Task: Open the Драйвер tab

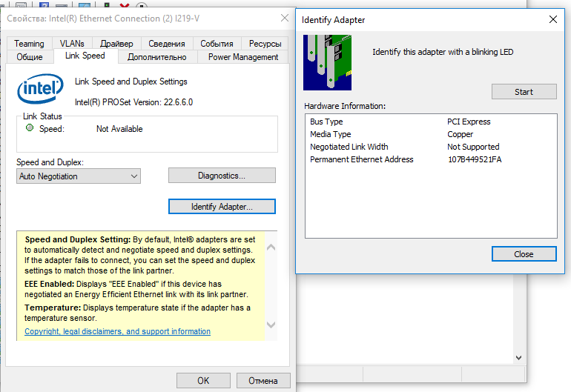Action: (116, 43)
